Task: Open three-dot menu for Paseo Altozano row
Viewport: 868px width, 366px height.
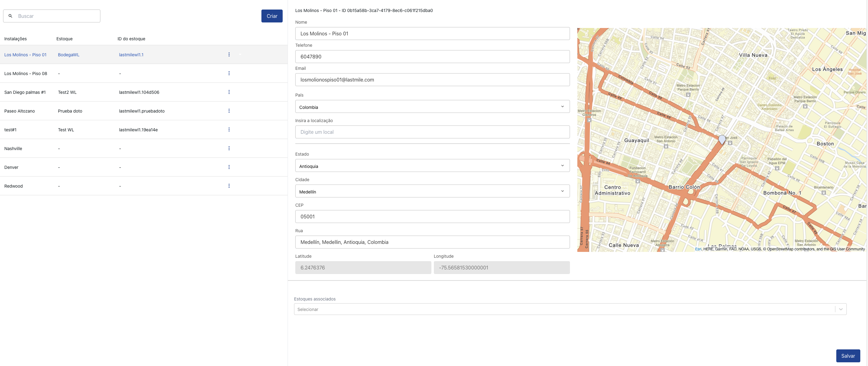Action: coord(229,111)
